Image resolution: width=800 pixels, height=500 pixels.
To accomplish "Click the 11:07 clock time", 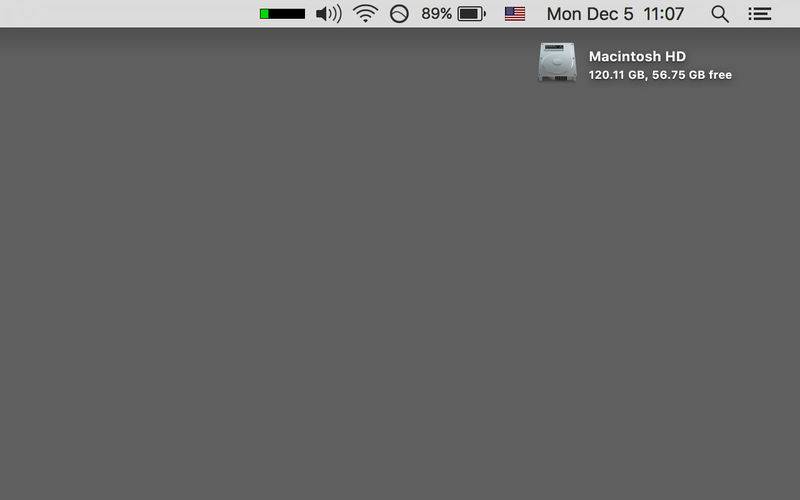I will [664, 14].
